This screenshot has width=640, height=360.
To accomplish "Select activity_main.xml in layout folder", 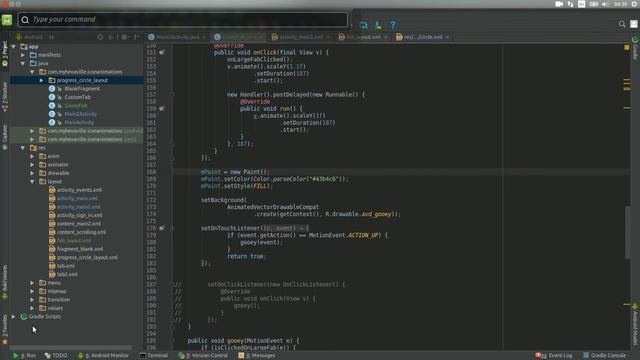I will pos(77,198).
